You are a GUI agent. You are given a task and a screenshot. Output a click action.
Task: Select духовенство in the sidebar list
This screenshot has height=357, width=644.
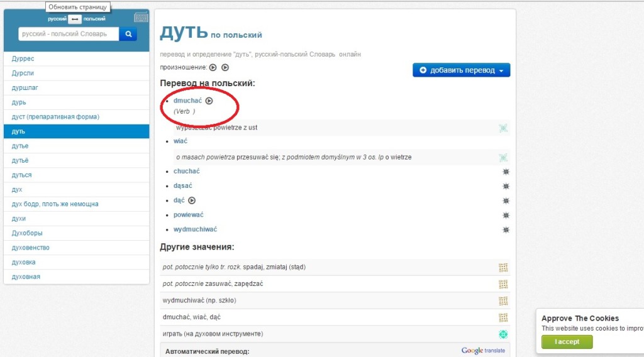pyautogui.click(x=30, y=248)
